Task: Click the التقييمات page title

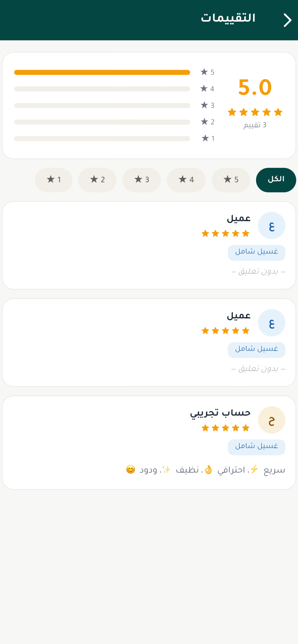Action: pos(228,18)
